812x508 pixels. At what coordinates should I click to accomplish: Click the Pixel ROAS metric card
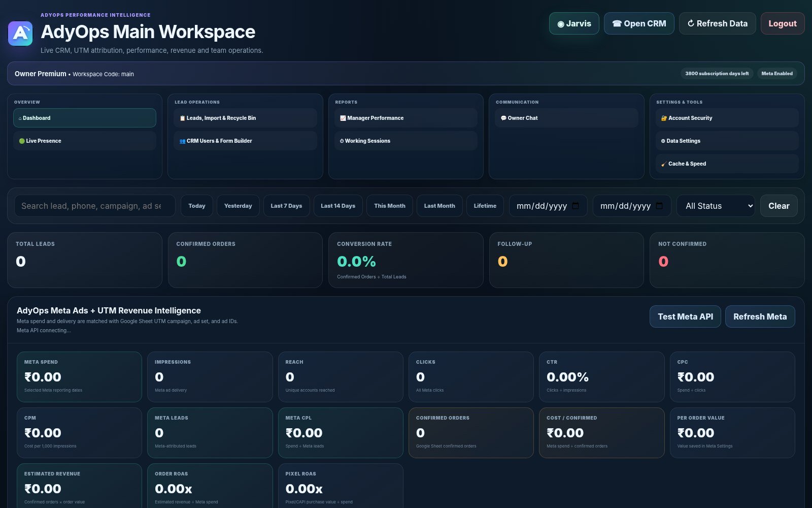[x=341, y=486]
